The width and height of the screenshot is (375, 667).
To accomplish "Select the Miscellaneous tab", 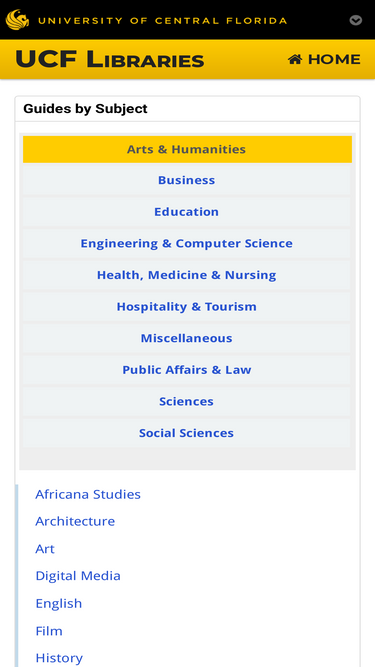I will [187, 338].
